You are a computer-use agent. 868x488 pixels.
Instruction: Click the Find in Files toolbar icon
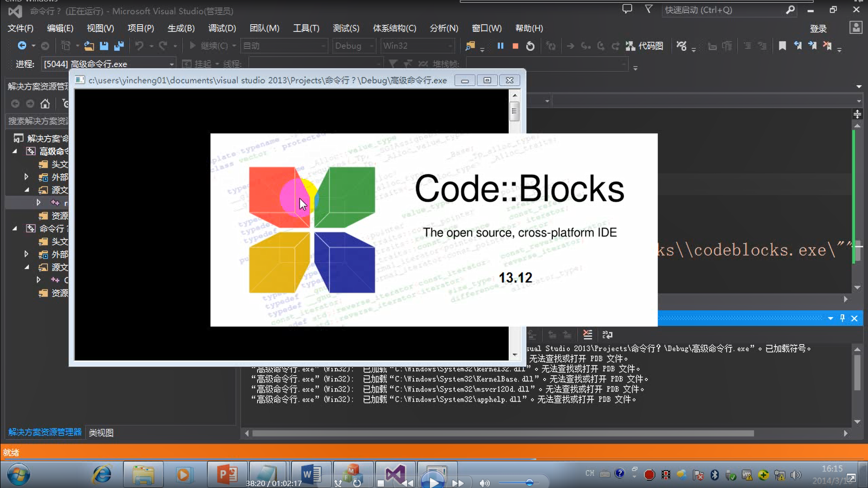[470, 46]
